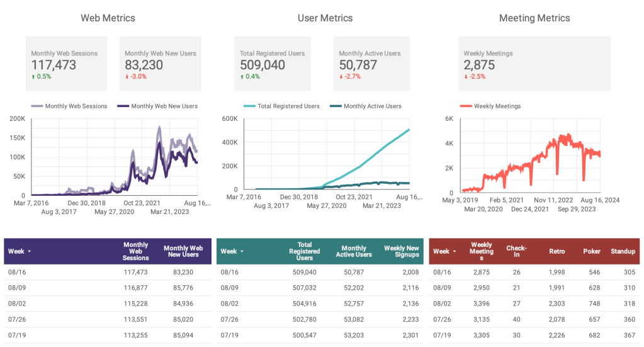Open the Week sort arrow in the red Meeting table
Image resolution: width=644 pixels, height=347 pixels.
(455, 251)
